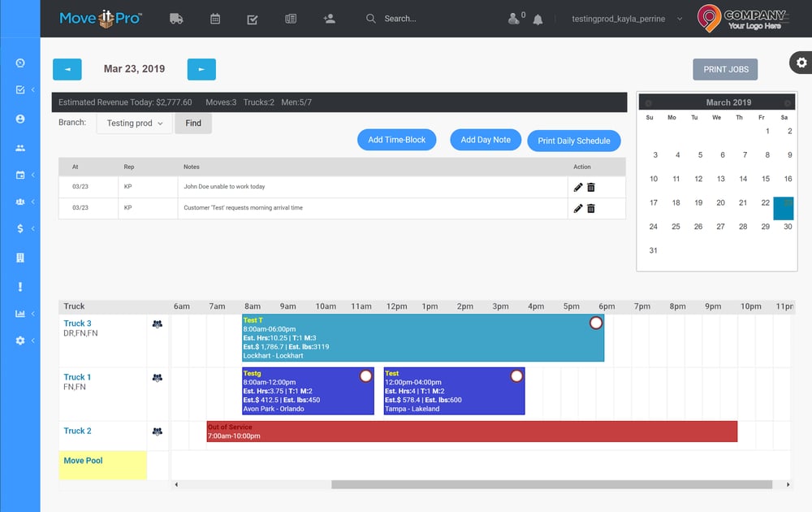Open the notifications bell icon
Image resolution: width=812 pixels, height=512 pixels.
[x=538, y=17]
